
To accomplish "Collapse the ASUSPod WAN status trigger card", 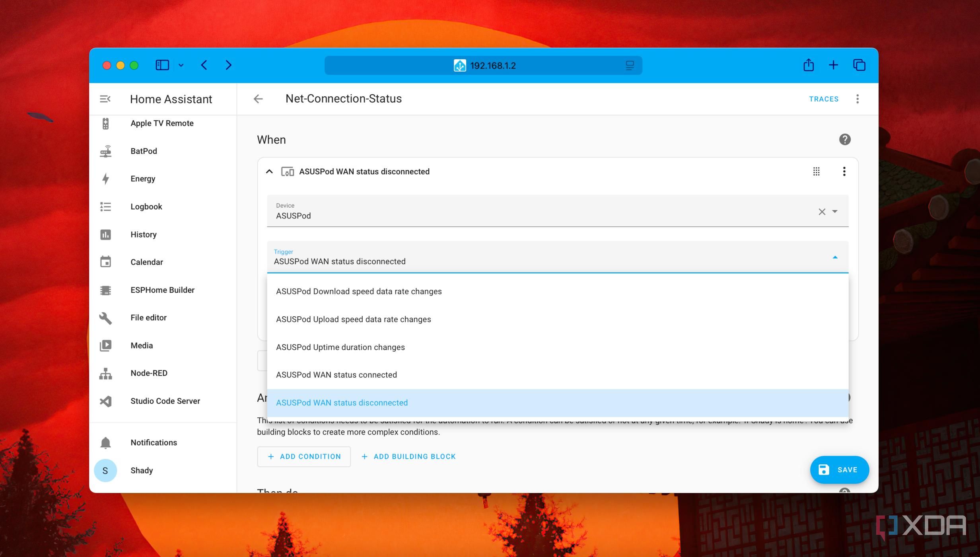I will [269, 171].
